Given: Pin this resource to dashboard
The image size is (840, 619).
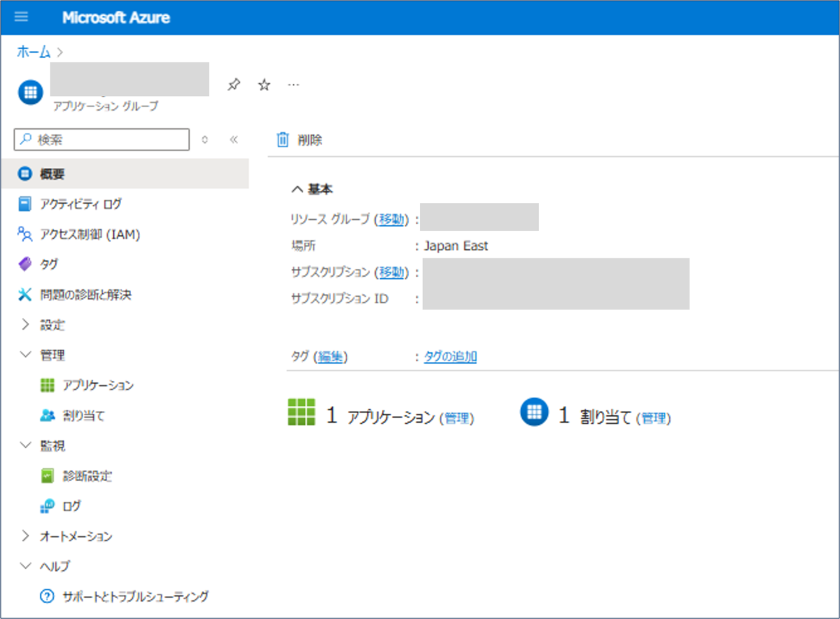Looking at the screenshot, I should click(234, 85).
